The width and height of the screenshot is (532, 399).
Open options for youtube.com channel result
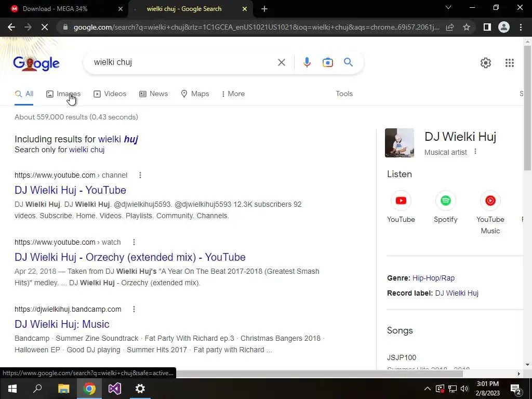pos(140,175)
